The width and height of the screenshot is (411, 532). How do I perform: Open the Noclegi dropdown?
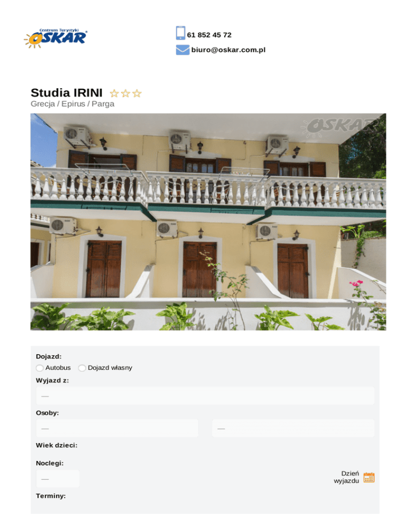point(58,478)
